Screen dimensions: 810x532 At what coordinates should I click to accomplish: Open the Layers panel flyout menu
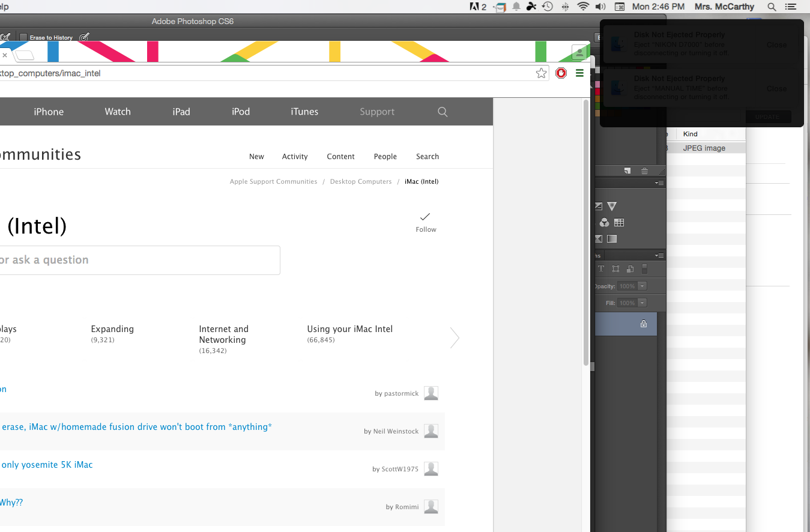659,255
